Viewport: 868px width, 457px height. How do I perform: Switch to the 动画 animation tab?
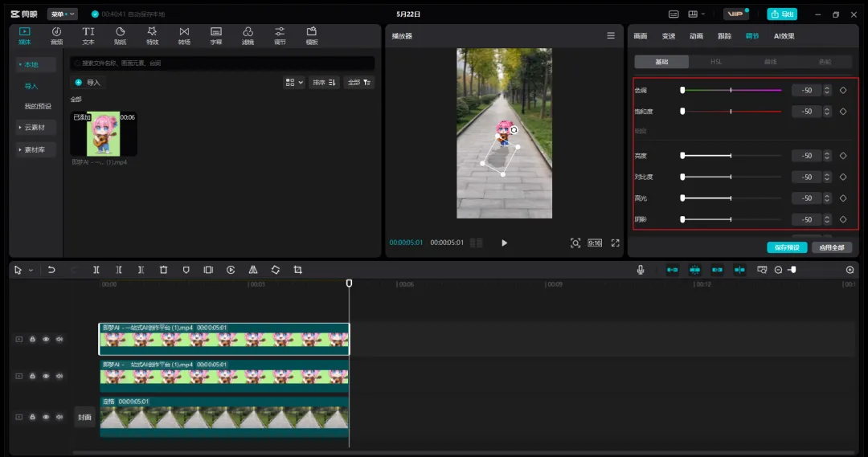(x=696, y=36)
